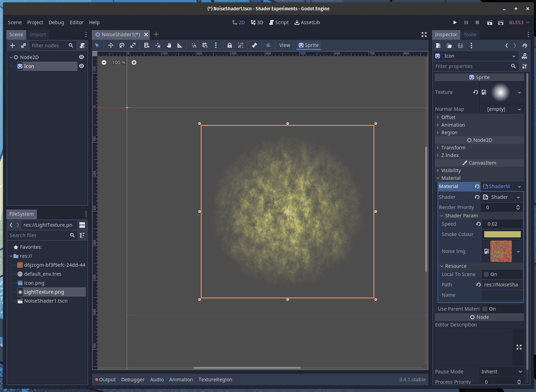Image resolution: width=536 pixels, height=392 pixels.
Task: Play a custom scene
Action: [x=500, y=22]
